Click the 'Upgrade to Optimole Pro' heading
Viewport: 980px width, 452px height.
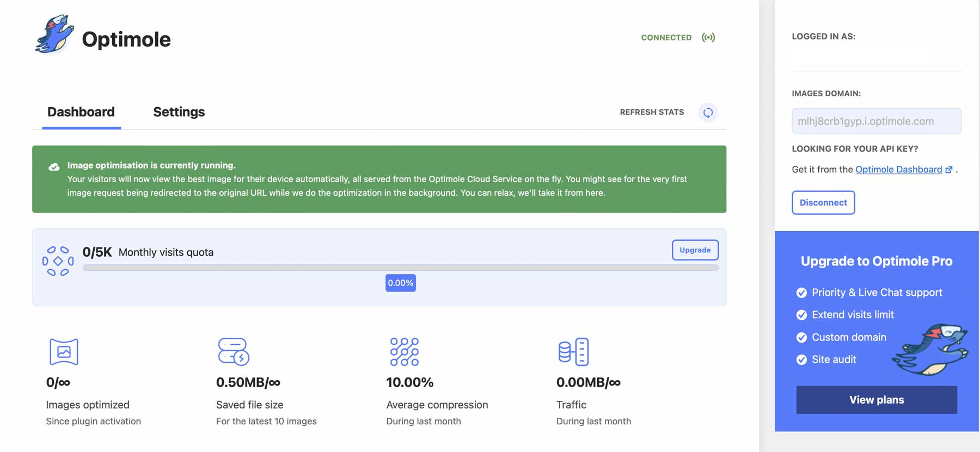point(877,261)
